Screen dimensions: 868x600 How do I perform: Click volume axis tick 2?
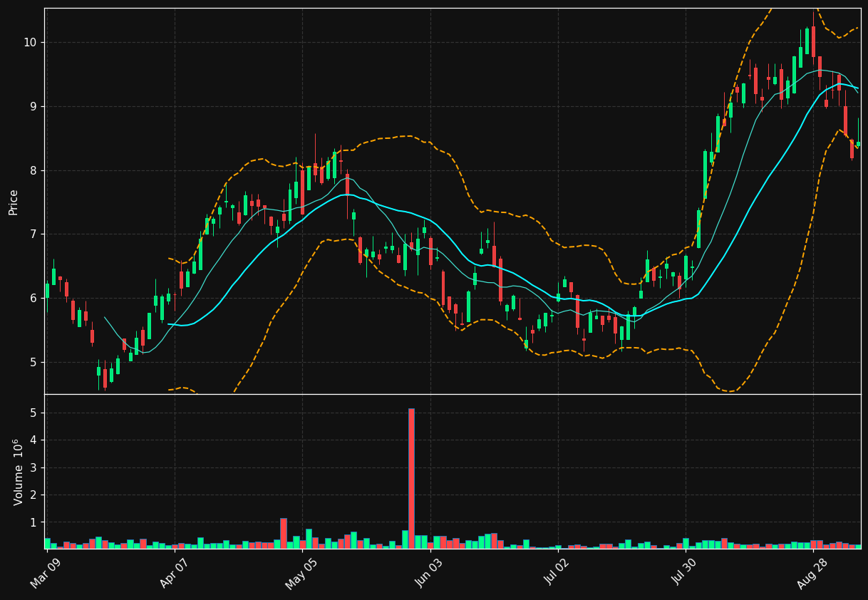pyautogui.click(x=33, y=495)
